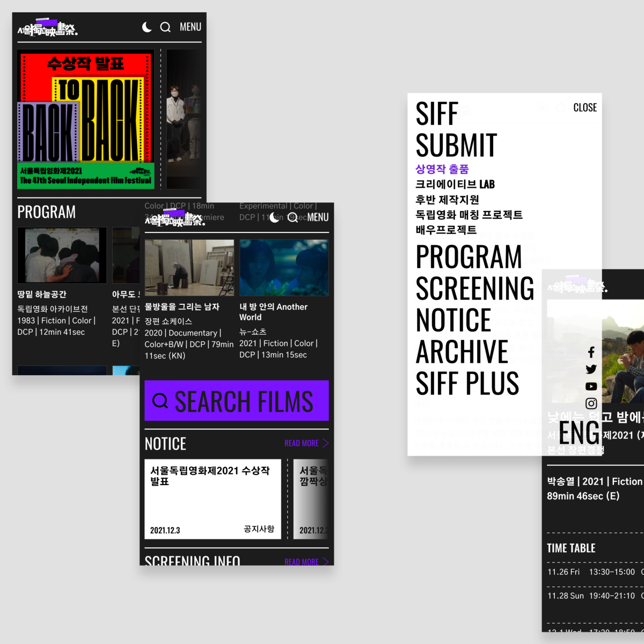Select 배우프로젝트 submenu link
This screenshot has width=644, height=644.
446,230
